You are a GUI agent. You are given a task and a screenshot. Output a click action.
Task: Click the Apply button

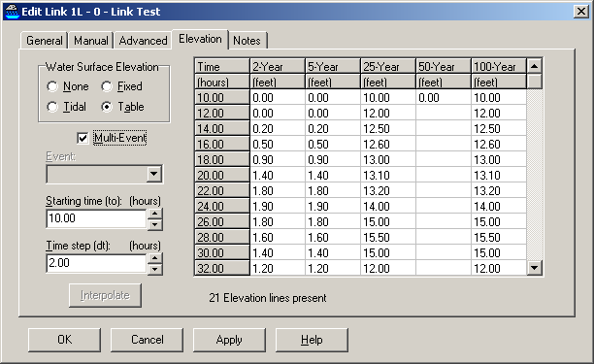coord(229,340)
